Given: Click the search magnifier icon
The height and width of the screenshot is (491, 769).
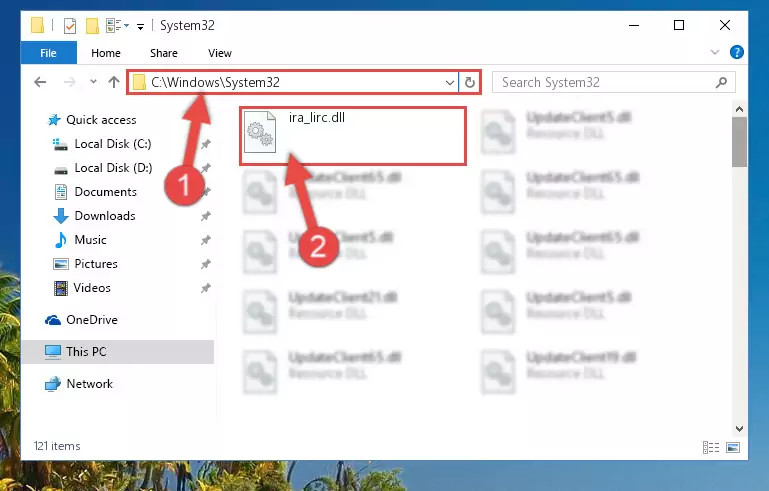Looking at the screenshot, I should tap(721, 82).
